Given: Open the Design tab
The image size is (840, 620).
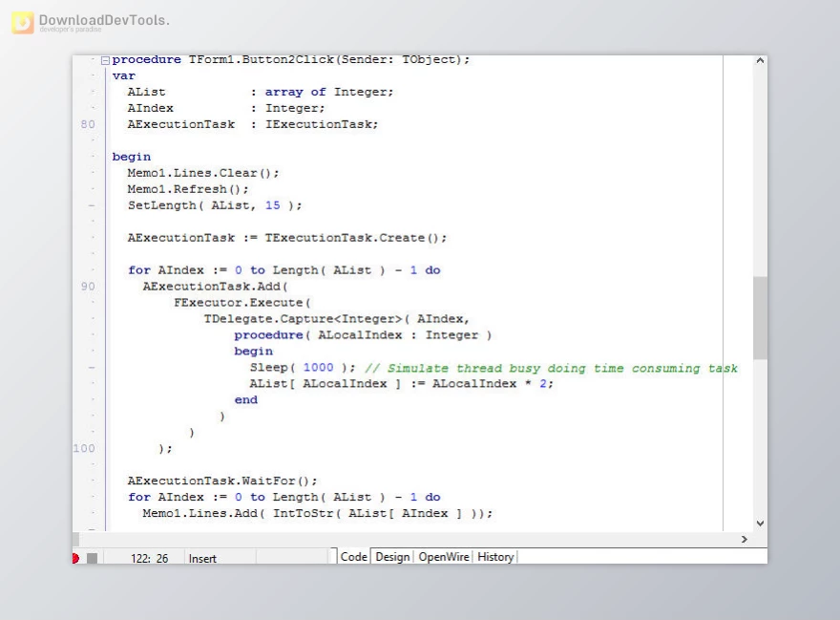Looking at the screenshot, I should coord(392,557).
